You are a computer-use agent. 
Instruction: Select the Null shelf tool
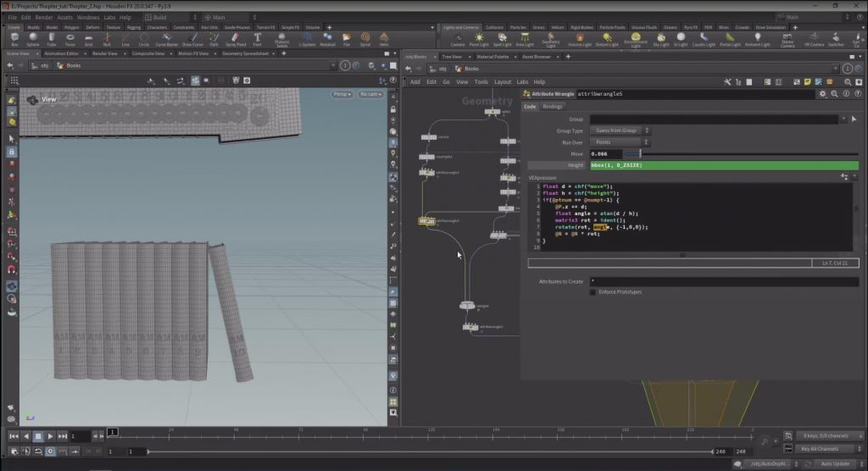tap(107, 39)
